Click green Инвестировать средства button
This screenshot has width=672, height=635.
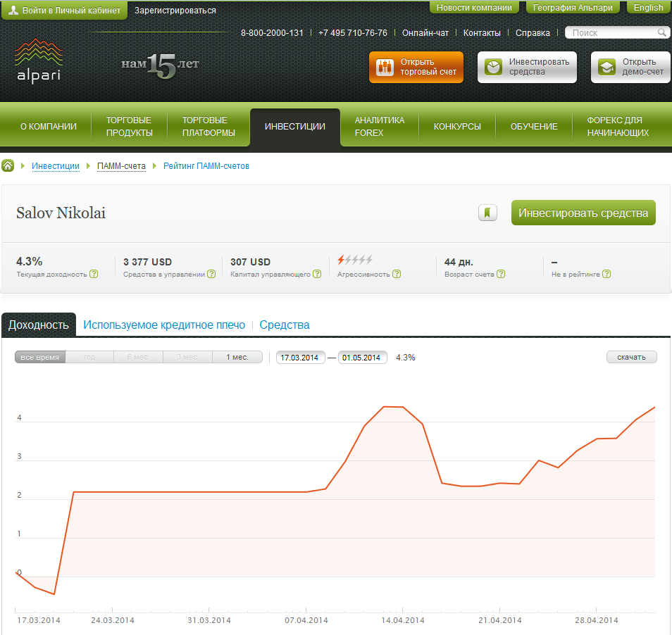583,213
